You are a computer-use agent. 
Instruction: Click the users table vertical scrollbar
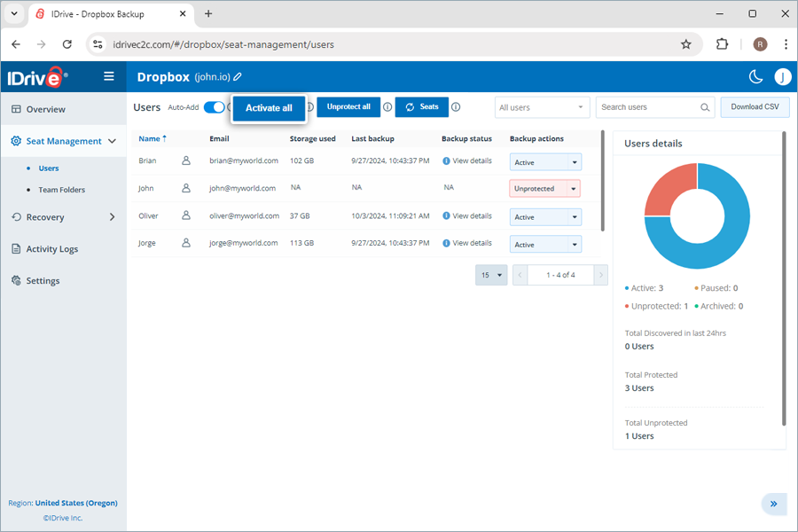pyautogui.click(x=603, y=181)
